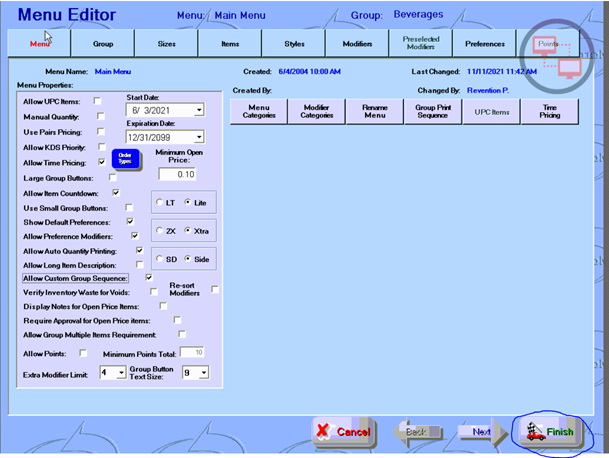609x458 pixels.
Task: Expand the Start Date dropdown arrow
Action: tap(199, 110)
